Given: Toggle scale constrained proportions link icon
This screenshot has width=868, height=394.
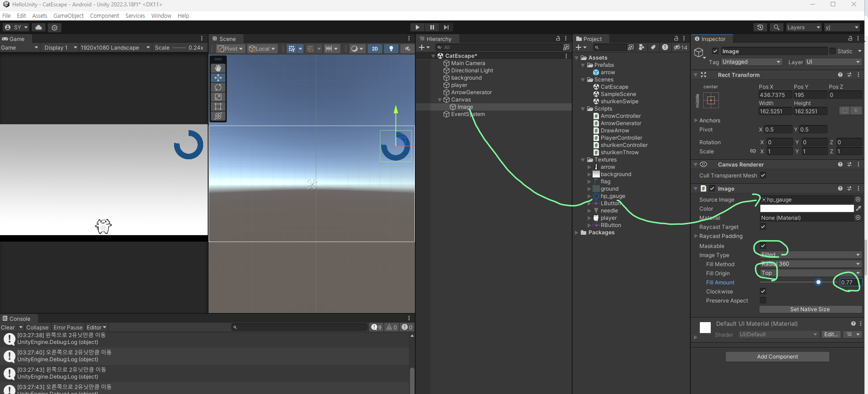Looking at the screenshot, I should tap(753, 152).
